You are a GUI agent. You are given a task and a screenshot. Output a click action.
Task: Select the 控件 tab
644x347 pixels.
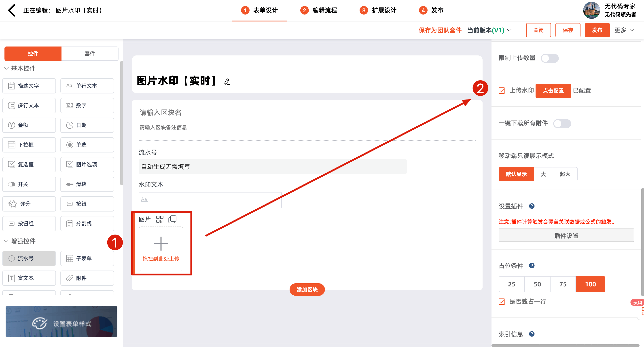(x=33, y=53)
